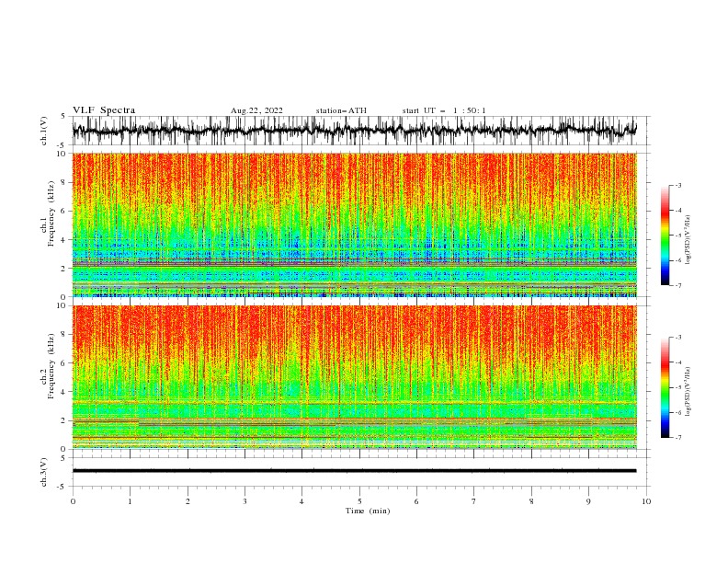Image resolution: width=728 pixels, height=563 pixels.
Task: Click the time axis tick label "1"
Action: tap(130, 501)
